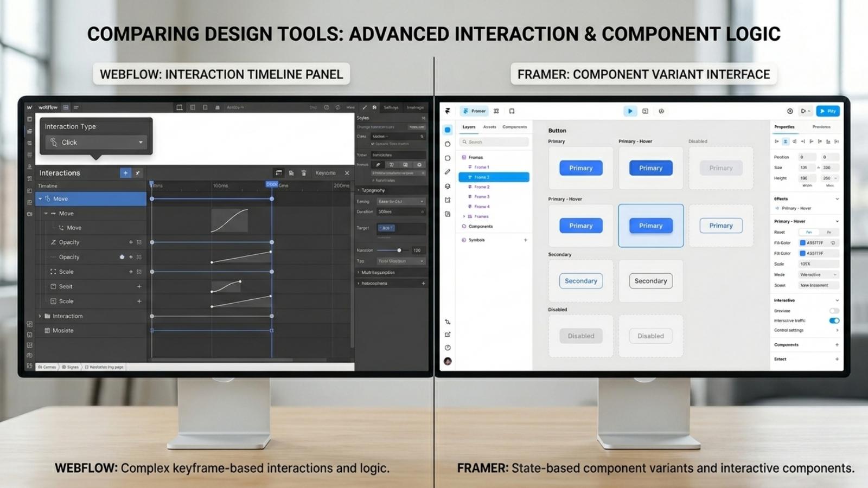This screenshot has width=868, height=488.
Task: Click the layout icon right of center play
Action: pyautogui.click(x=645, y=111)
